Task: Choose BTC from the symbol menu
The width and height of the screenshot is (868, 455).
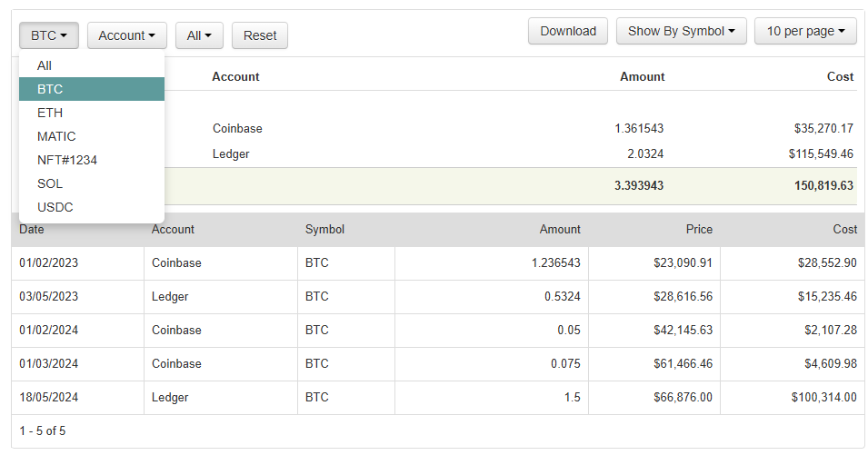Action: pyautogui.click(x=50, y=89)
